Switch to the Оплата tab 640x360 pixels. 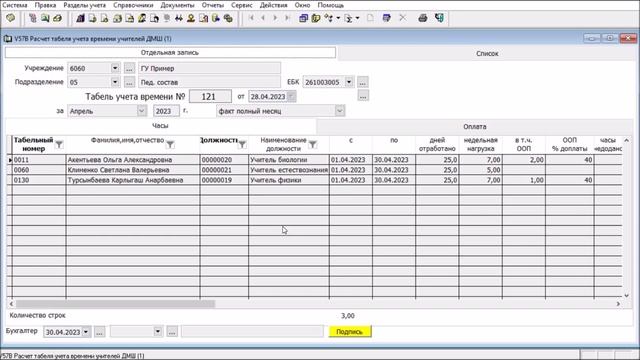pos(475,127)
